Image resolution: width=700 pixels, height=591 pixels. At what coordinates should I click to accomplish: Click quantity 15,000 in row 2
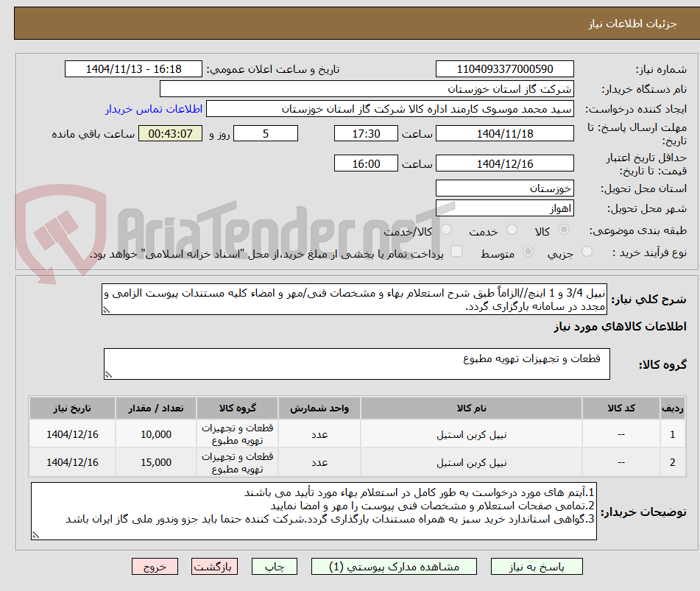click(156, 462)
